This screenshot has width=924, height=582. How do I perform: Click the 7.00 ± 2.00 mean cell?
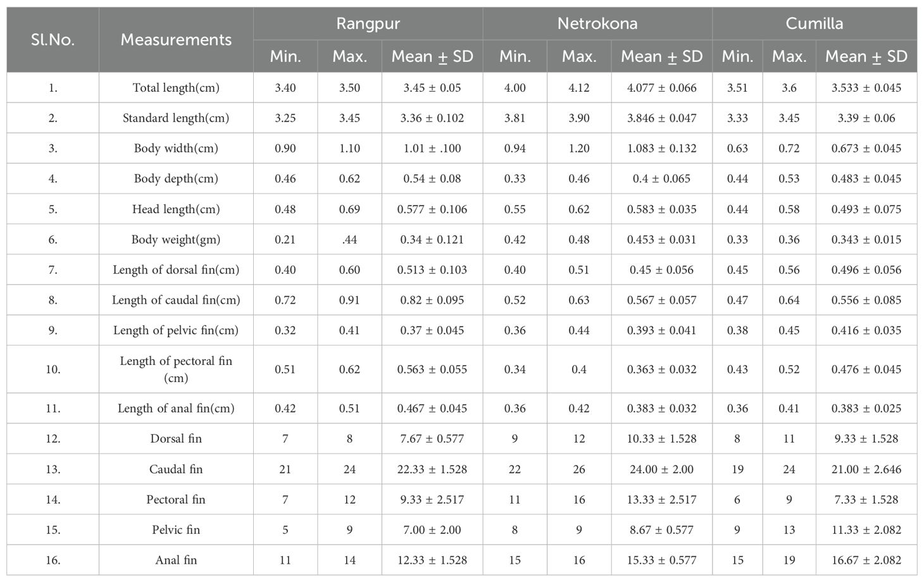pos(432,530)
